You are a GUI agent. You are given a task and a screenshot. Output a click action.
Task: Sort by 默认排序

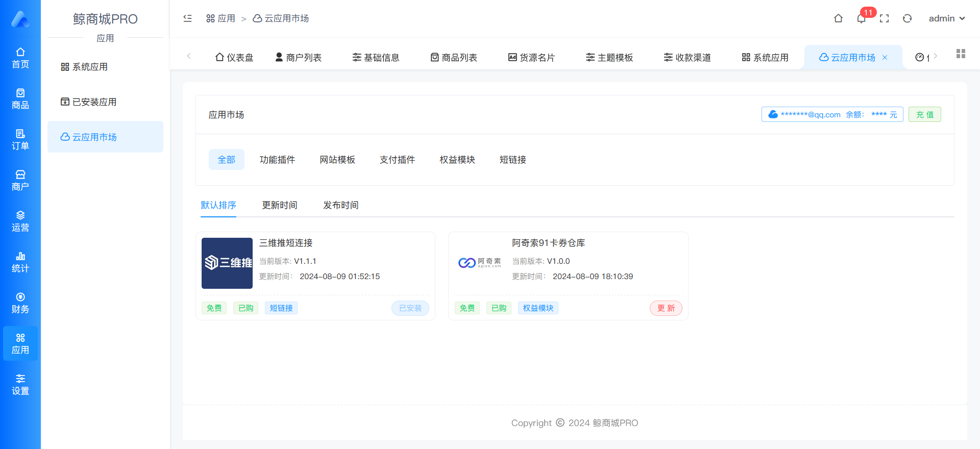(x=218, y=205)
